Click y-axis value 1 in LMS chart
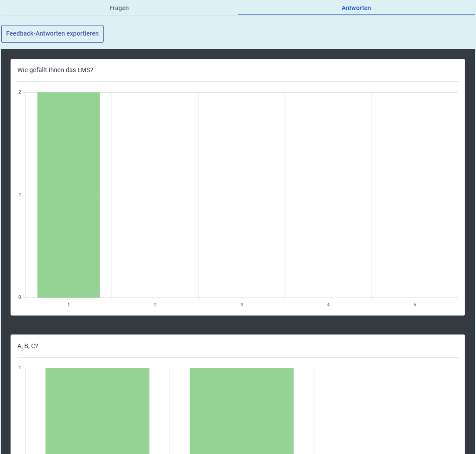This screenshot has width=476, height=454. coord(20,195)
